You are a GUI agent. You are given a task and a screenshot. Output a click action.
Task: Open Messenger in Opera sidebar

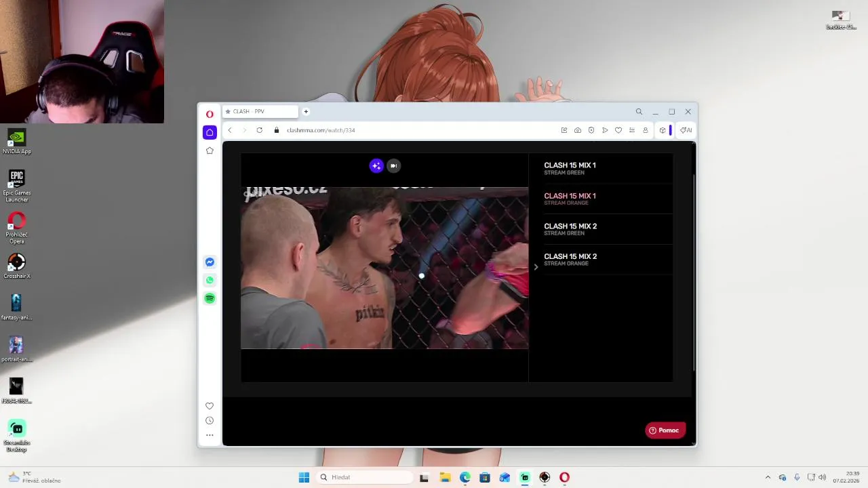(x=210, y=262)
